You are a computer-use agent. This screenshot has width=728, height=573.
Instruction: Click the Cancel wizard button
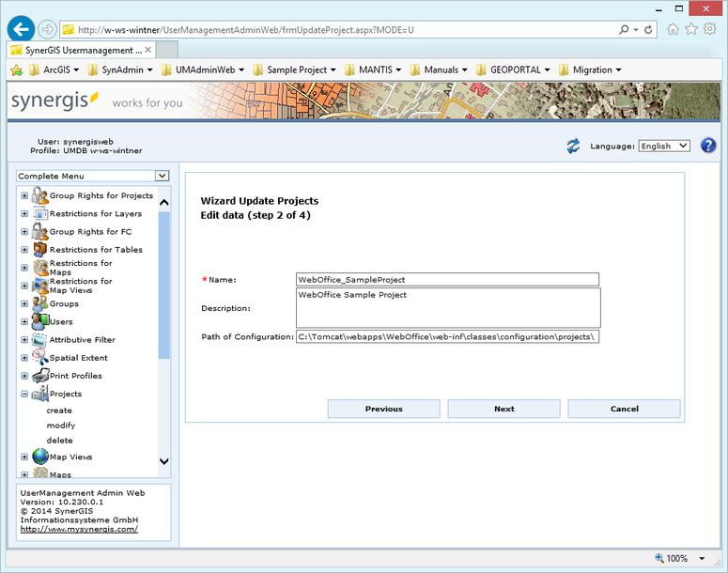point(624,409)
